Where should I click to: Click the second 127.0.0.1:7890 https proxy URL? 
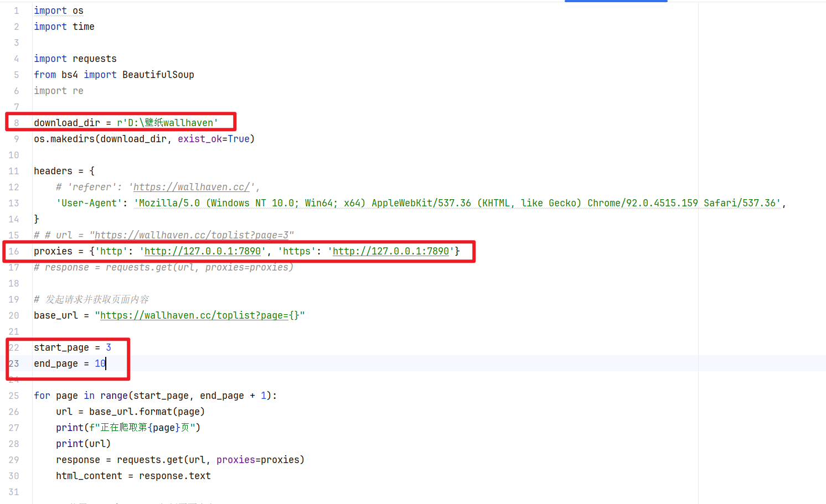(x=390, y=251)
